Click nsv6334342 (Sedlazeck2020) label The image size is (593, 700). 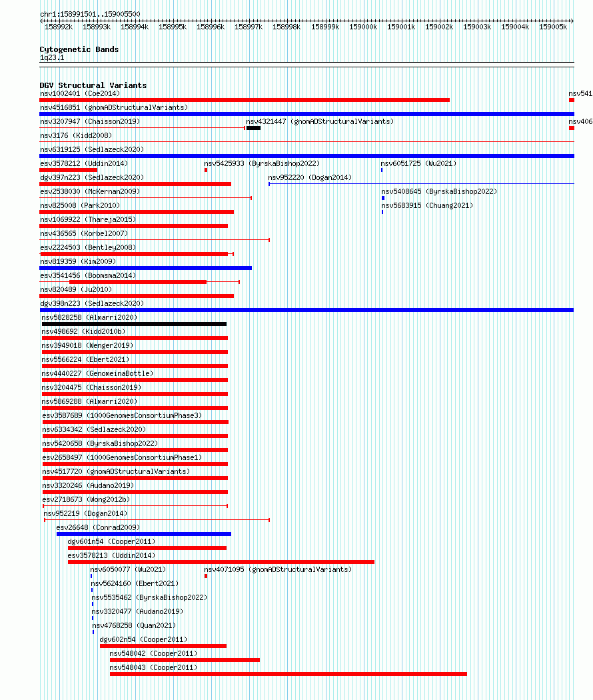pos(94,429)
